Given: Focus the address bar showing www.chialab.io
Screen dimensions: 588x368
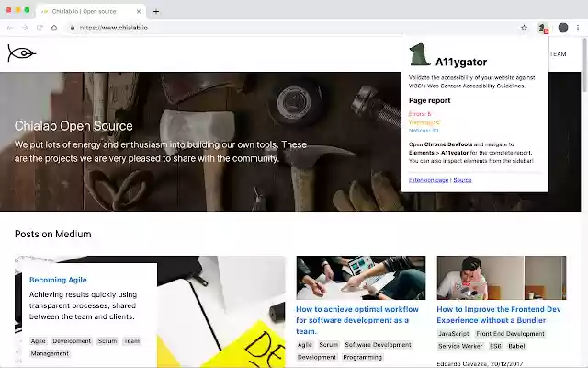Looking at the screenshot, I should click(x=292, y=28).
